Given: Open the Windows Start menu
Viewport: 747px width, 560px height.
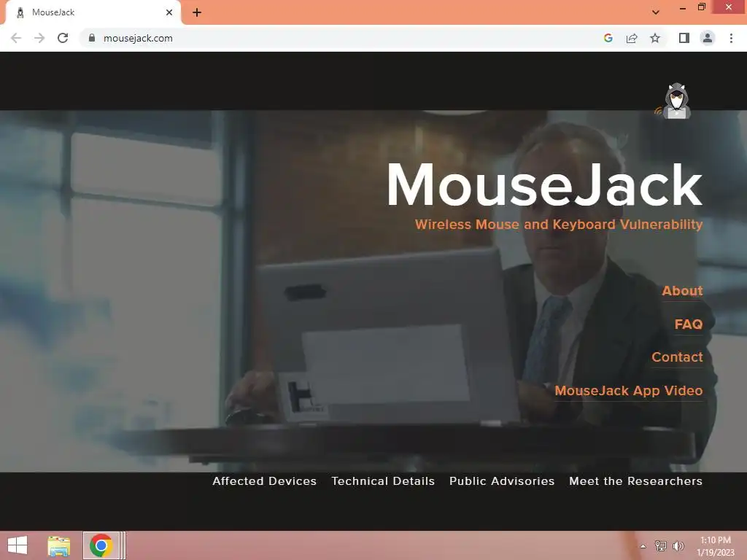Looking at the screenshot, I should 18,545.
